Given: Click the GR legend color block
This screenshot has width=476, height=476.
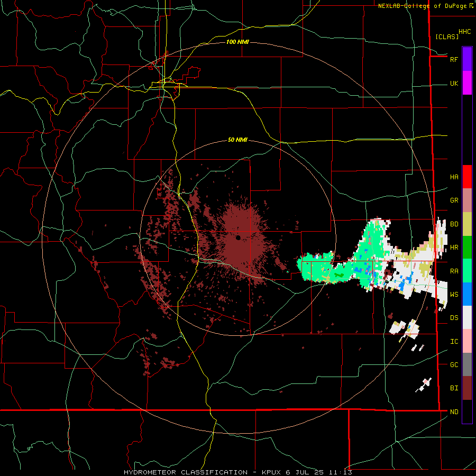Looking at the screenshot, I should (x=467, y=200).
